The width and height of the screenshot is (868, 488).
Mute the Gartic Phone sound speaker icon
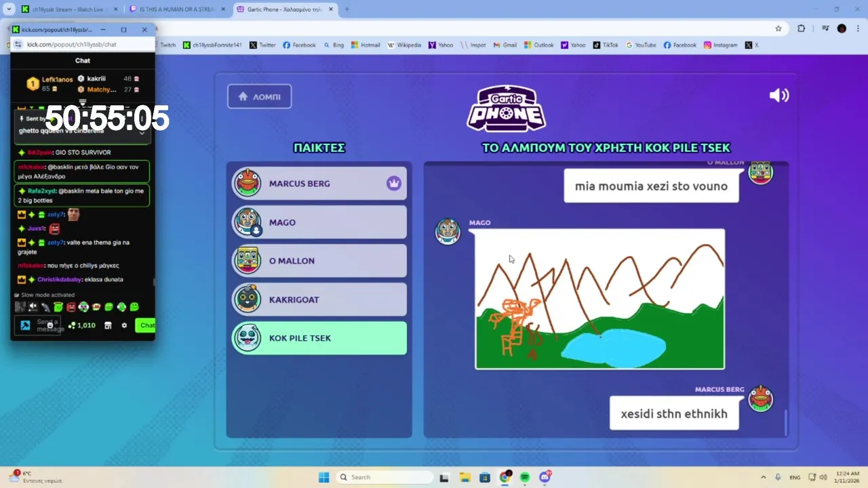point(779,96)
